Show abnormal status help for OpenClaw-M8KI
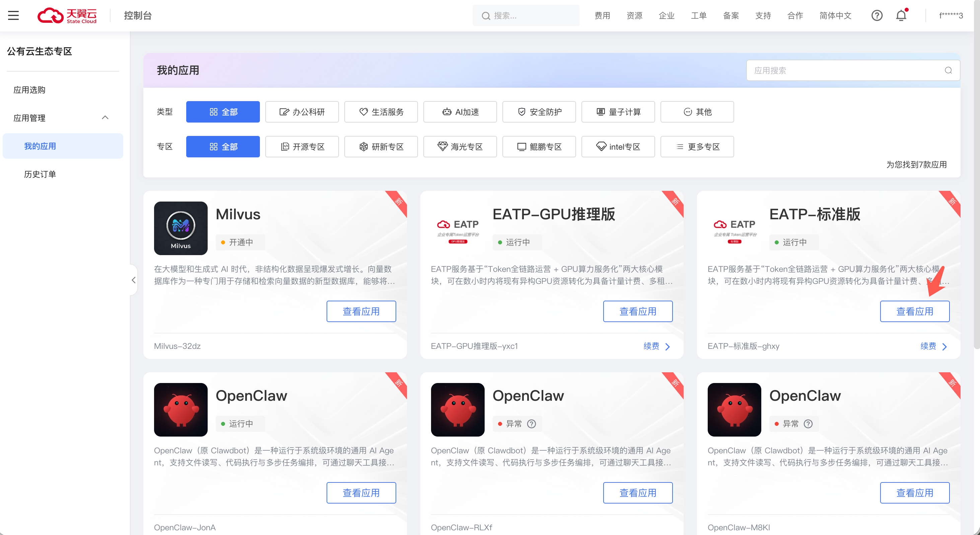This screenshot has width=980, height=535. [x=808, y=424]
